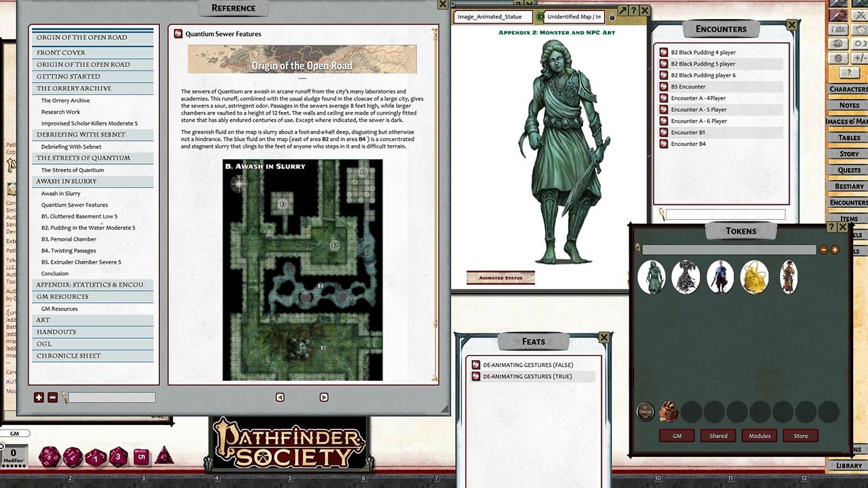Click the plus zoom control beside the token search bar
Screen dimensions: 868x488
(835, 249)
